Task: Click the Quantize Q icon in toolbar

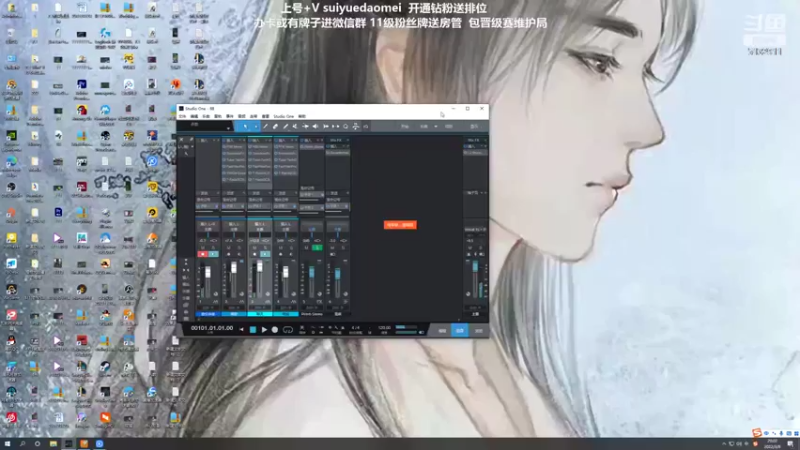Action: point(345,126)
